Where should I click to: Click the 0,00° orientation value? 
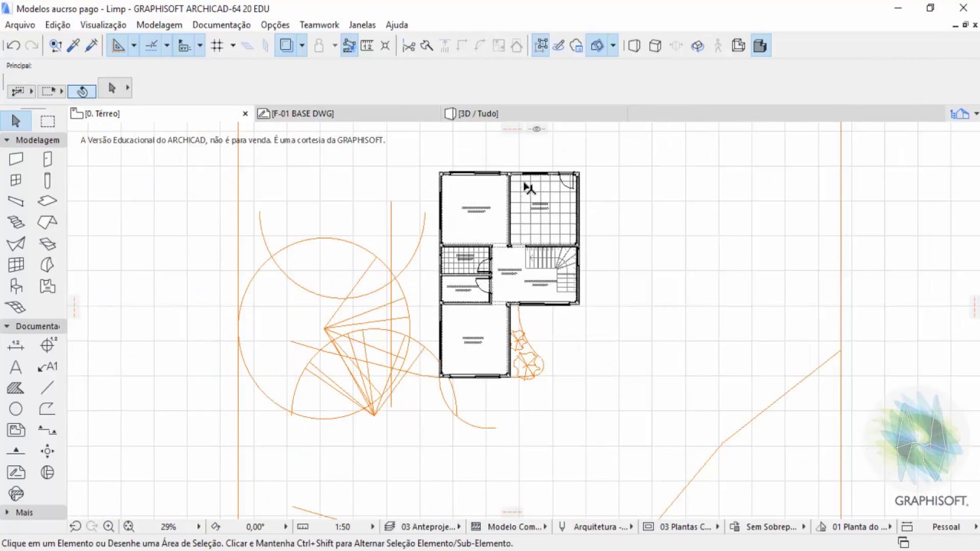(x=255, y=527)
